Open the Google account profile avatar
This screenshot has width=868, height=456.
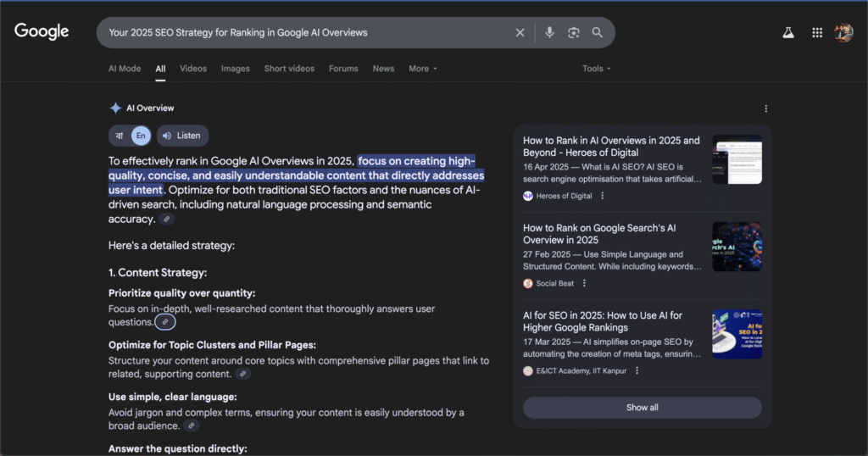[x=843, y=33]
